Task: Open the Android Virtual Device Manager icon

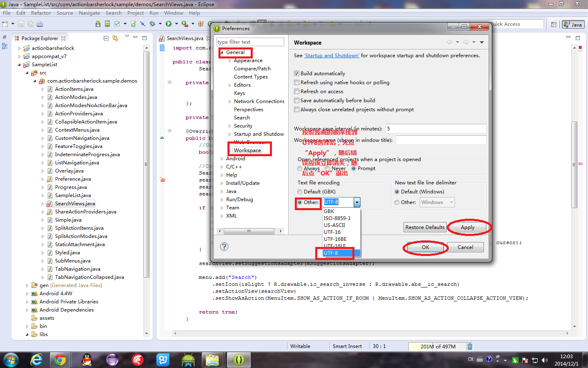Action: [x=107, y=24]
